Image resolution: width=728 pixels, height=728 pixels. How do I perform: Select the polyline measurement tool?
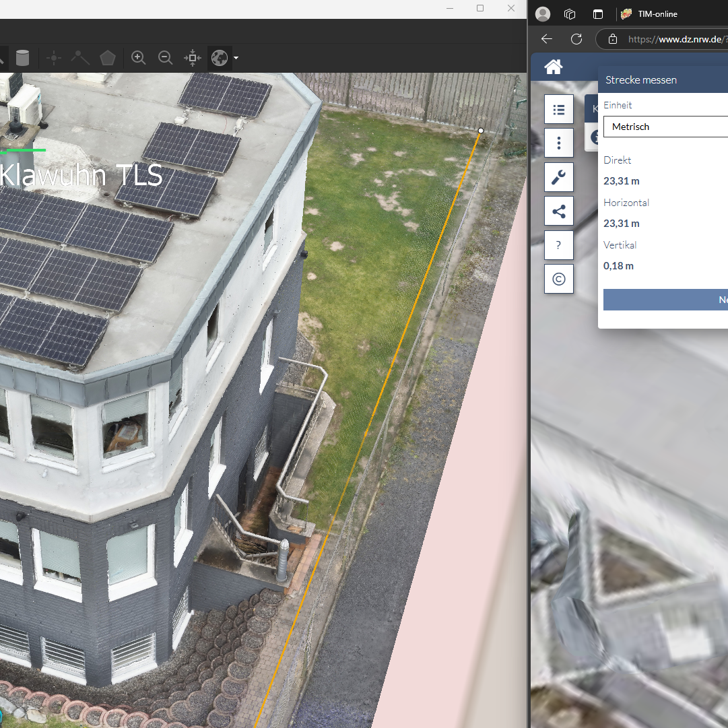(80, 58)
